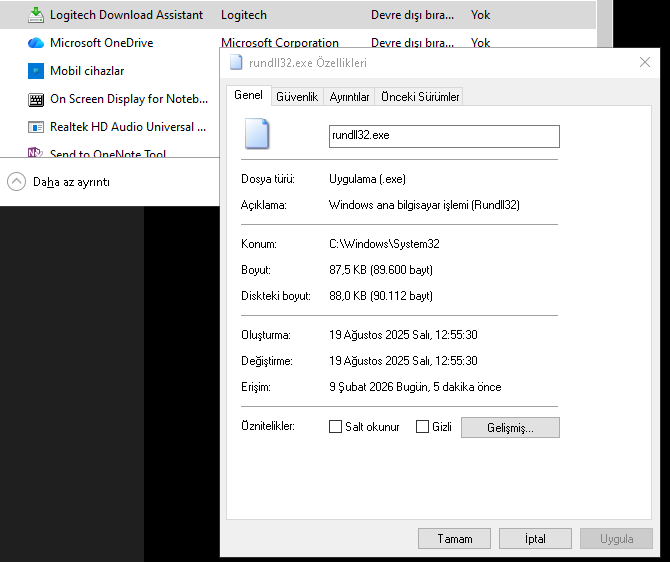This screenshot has height=562, width=670.
Task: Click the size value 87,5 KB
Action: click(x=381, y=270)
